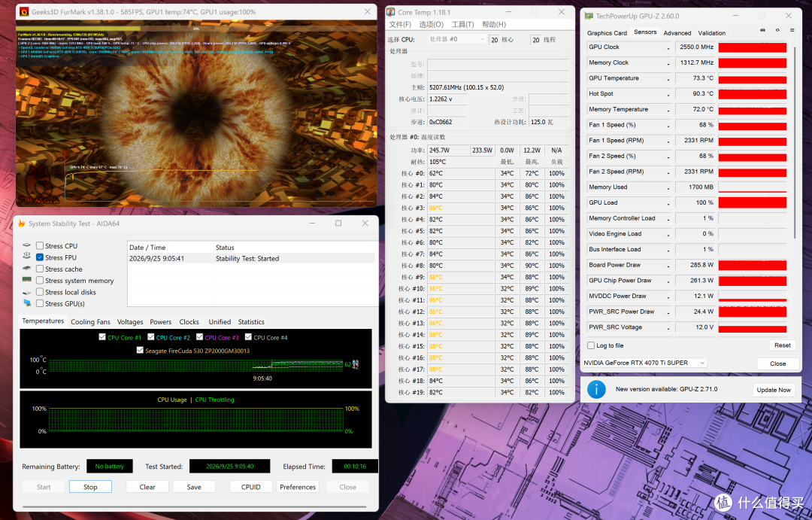Open the 文件(F) menu in Core Temp

(x=400, y=24)
